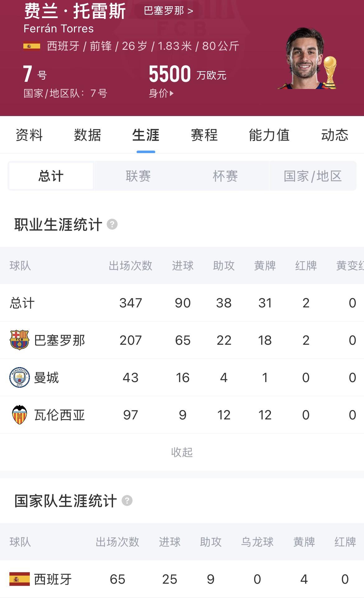364x598 pixels.
Task: Select the 杯赛 segment filter
Action: tap(225, 176)
